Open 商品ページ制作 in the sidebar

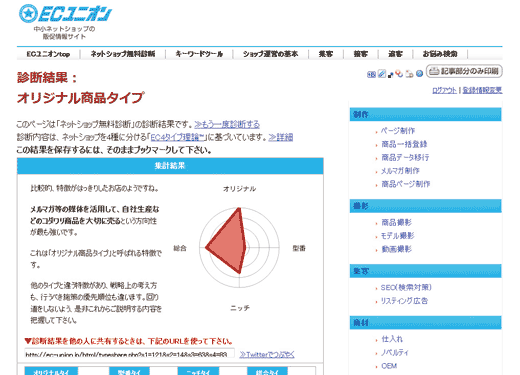pyautogui.click(x=406, y=184)
